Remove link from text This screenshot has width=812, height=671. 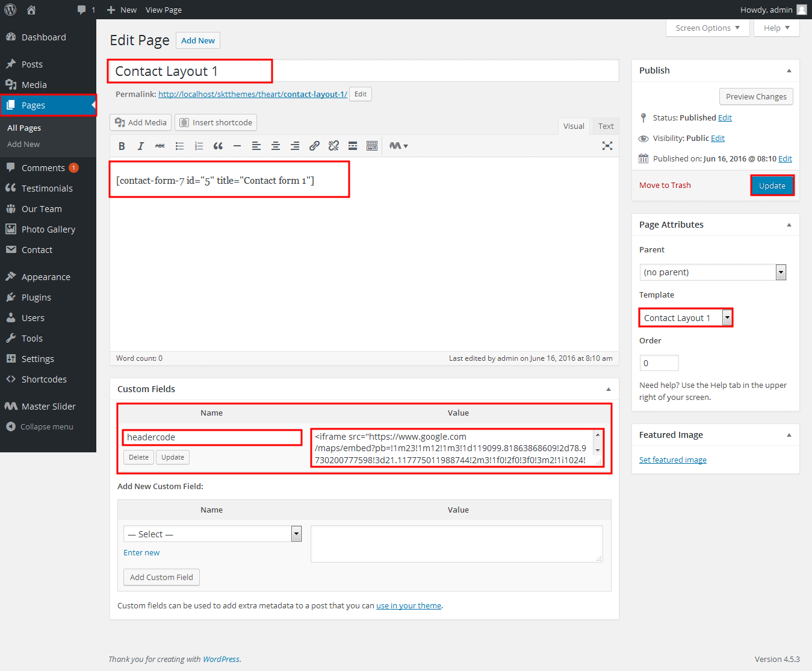point(333,146)
